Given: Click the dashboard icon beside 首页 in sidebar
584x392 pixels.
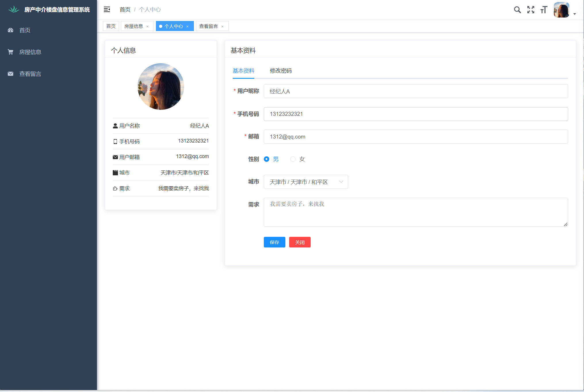Looking at the screenshot, I should (x=11, y=30).
